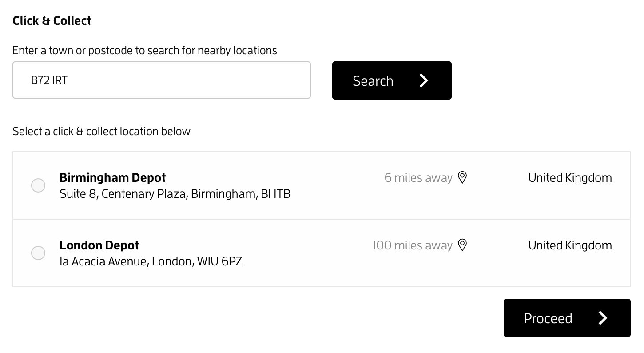Click the map pin icon beside Birmingham Depot

462,177
